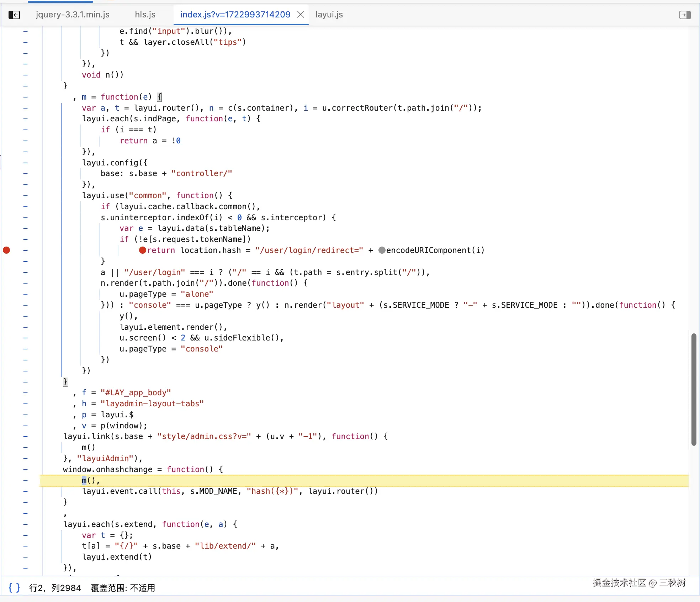Toggle the inline breakpoint before return statement
The width and height of the screenshot is (700, 602).
[143, 250]
